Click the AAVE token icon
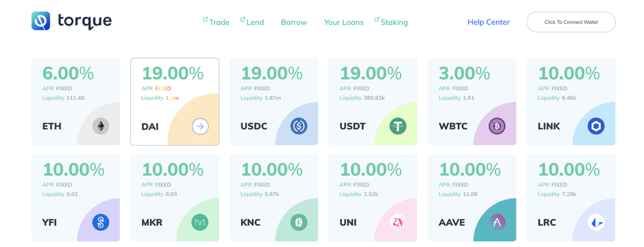This screenshot has width=644, height=247. click(497, 222)
